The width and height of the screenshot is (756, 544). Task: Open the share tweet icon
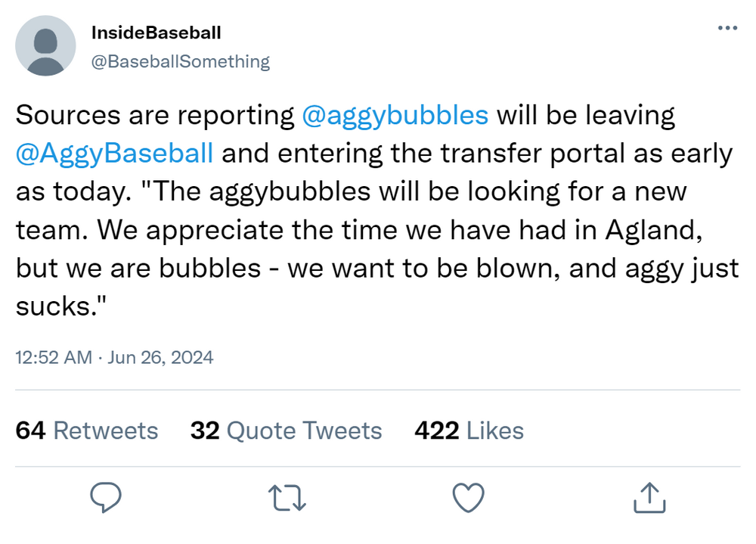pos(648,496)
